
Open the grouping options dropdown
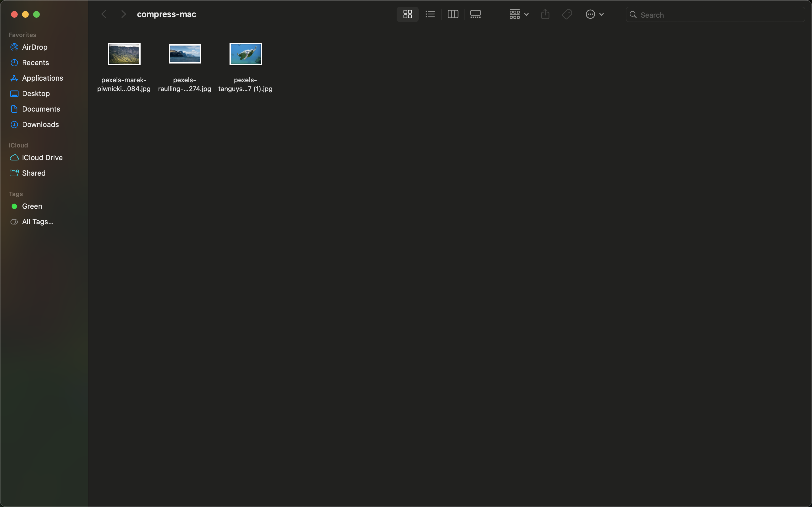[x=518, y=14]
